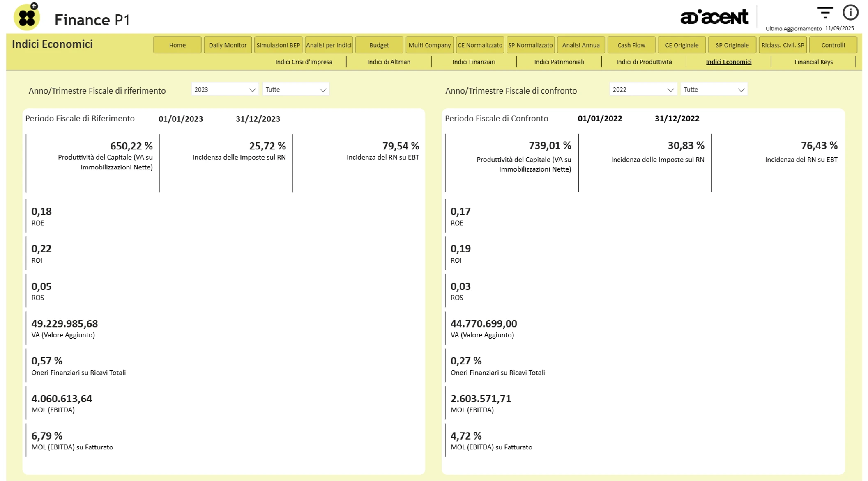Image resolution: width=868 pixels, height=481 pixels.
Task: Click the Finance P1 clover logo
Action: tap(27, 17)
